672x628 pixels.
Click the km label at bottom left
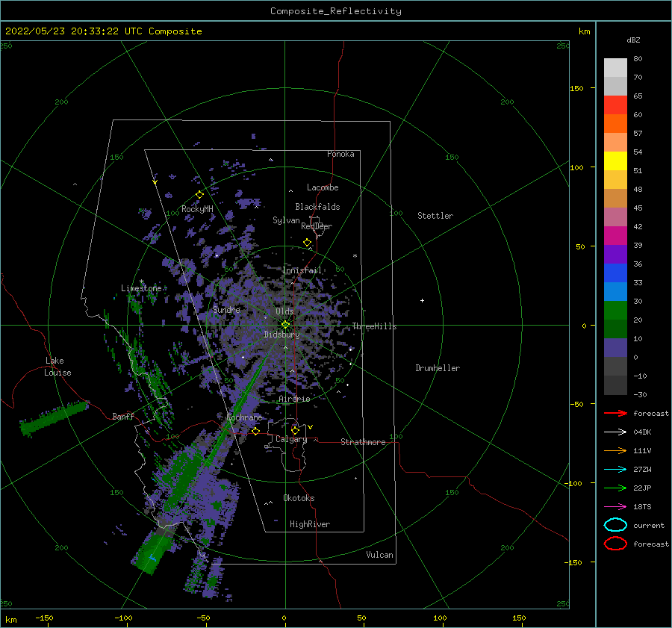tap(10, 620)
